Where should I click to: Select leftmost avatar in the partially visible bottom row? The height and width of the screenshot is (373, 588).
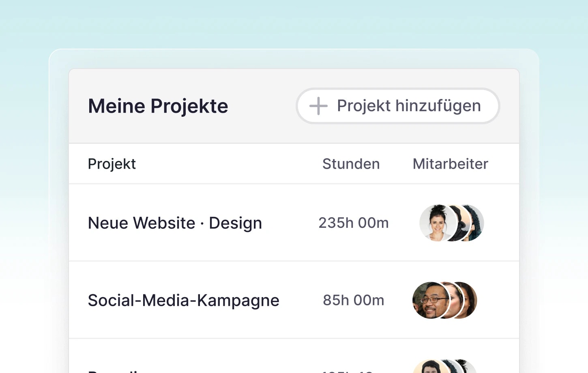click(430, 367)
